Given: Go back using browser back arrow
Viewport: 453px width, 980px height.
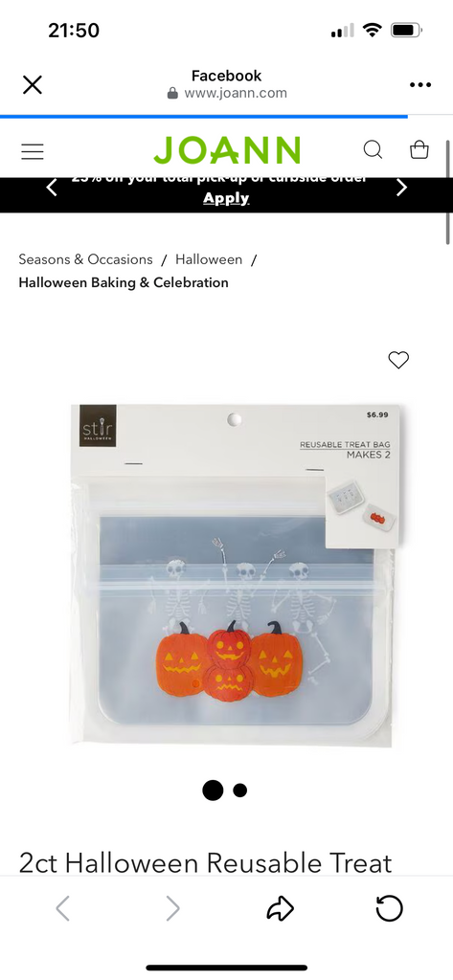Looking at the screenshot, I should (x=62, y=909).
